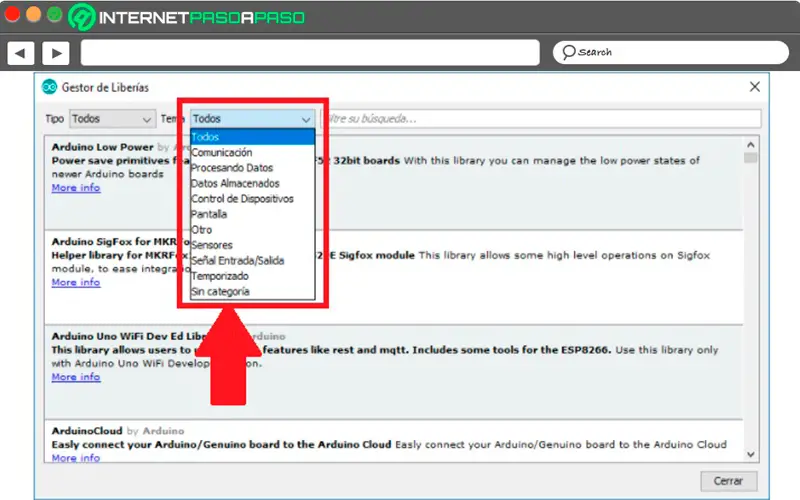Click the Gestor de Librerías title text
Image resolution: width=800 pixels, height=500 pixels.
click(x=106, y=87)
